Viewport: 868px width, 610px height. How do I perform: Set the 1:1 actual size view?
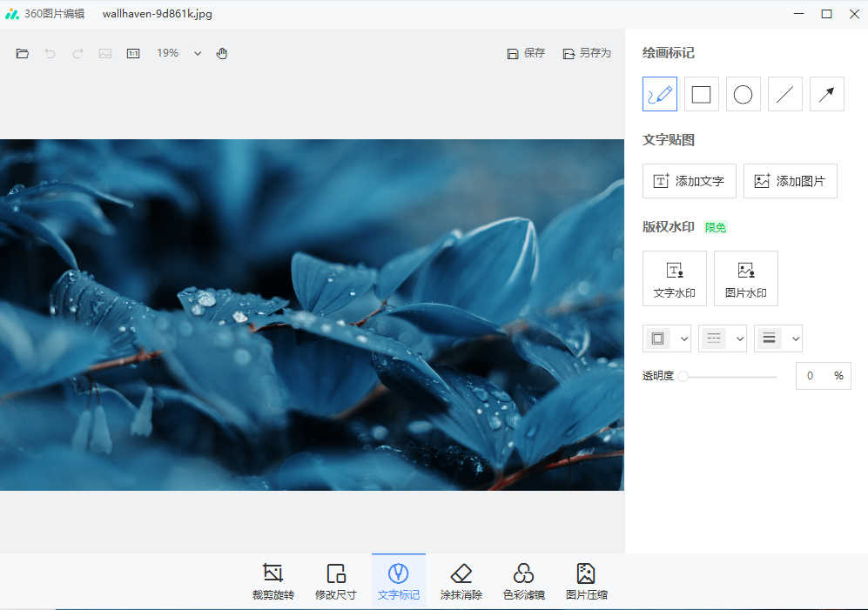point(133,54)
